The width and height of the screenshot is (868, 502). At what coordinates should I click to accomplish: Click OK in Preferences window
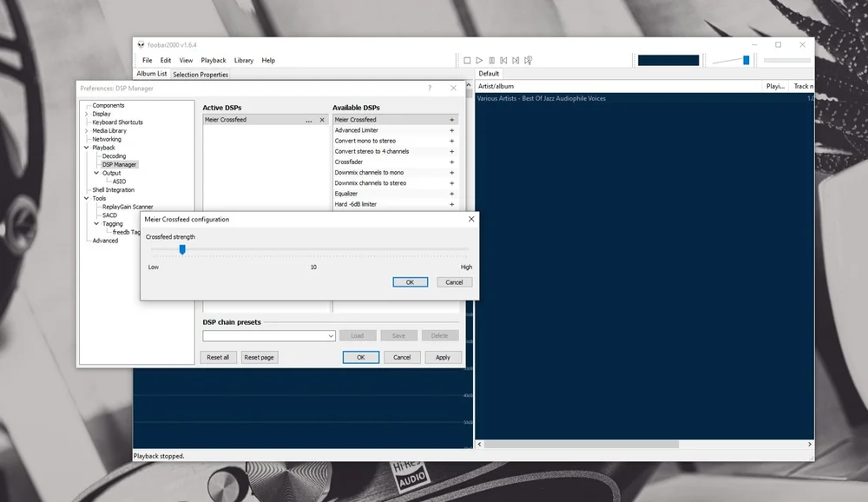(x=361, y=357)
